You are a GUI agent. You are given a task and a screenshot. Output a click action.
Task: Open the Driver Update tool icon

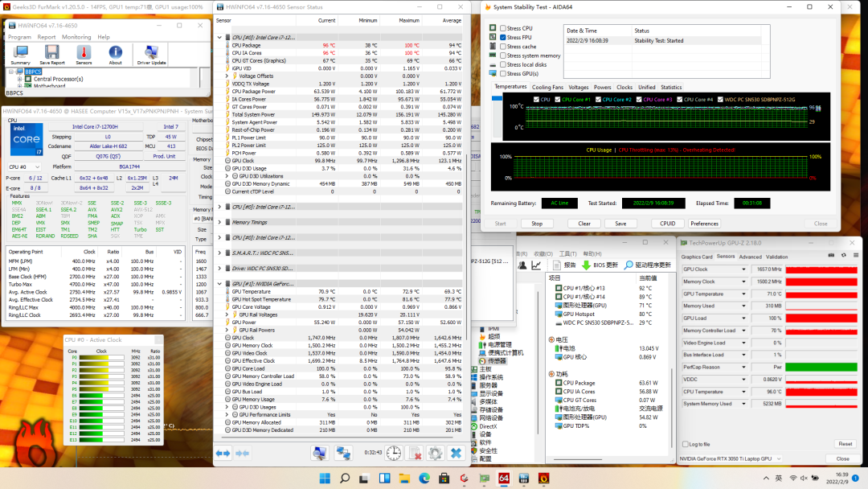tap(151, 53)
